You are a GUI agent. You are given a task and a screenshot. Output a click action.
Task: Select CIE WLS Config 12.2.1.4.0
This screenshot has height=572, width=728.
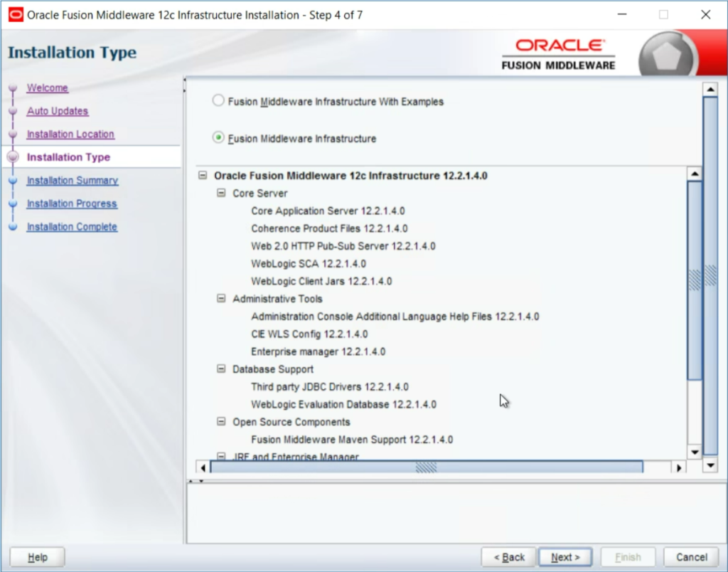click(x=309, y=334)
